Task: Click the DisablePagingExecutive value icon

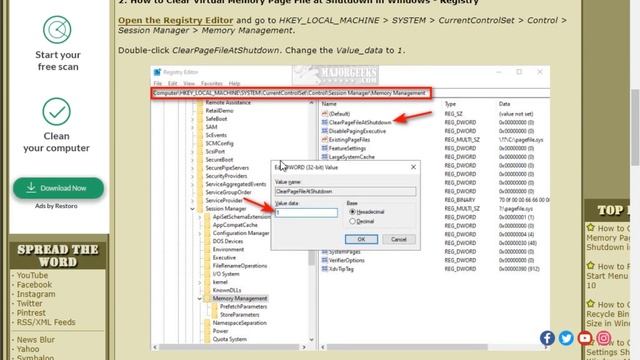Action: click(x=324, y=131)
